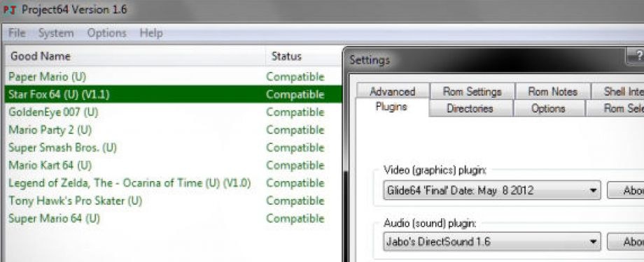
Task: Sort ROM list by Status column
Action: pos(304,56)
